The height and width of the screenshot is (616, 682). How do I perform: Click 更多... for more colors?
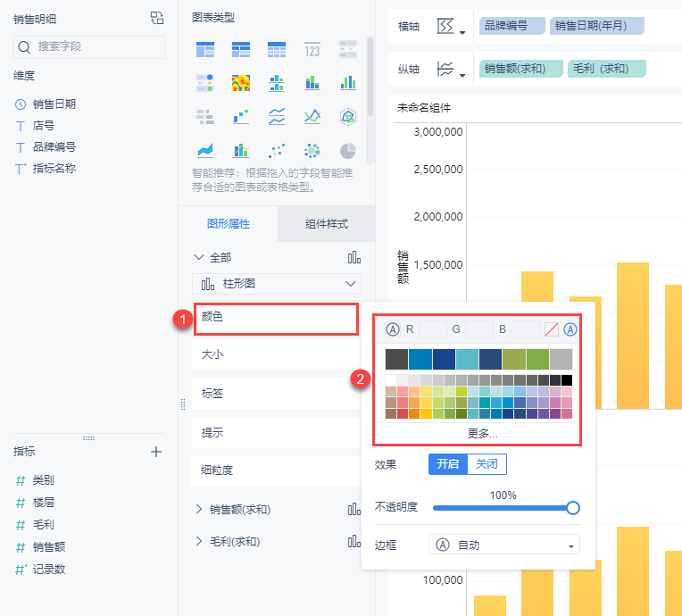click(x=482, y=434)
